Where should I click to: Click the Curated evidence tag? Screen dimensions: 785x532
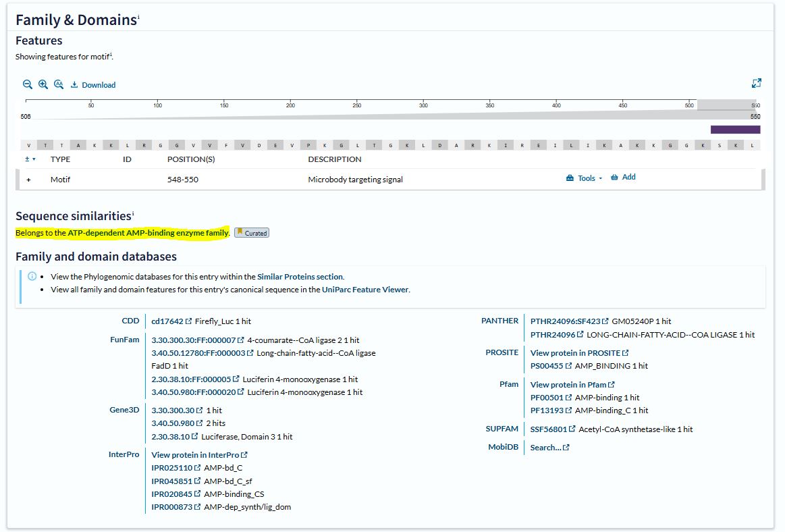(251, 233)
